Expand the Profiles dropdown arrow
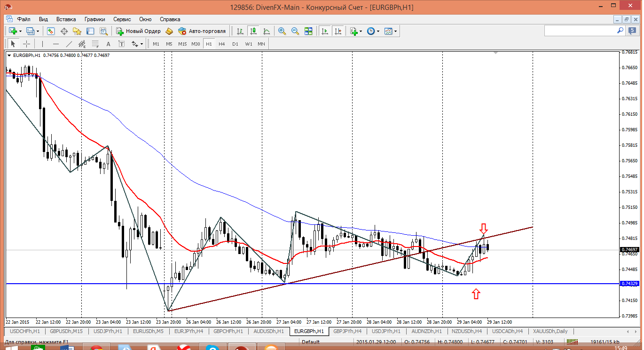 coord(39,31)
